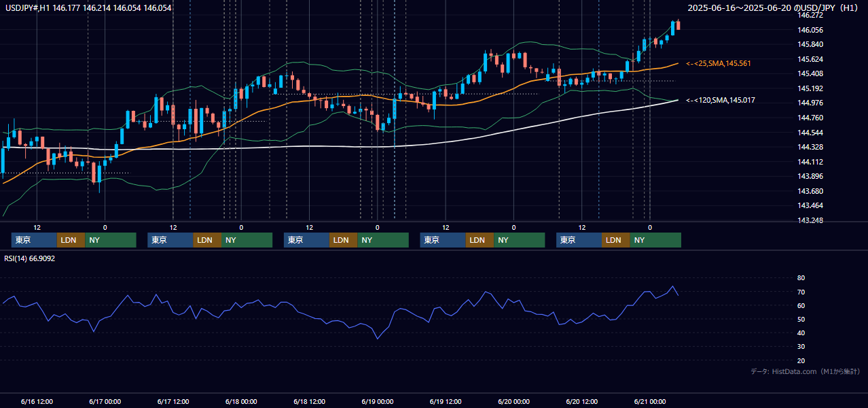Click the 144.760 price axis label
This screenshot has width=868, height=408.
(x=810, y=118)
